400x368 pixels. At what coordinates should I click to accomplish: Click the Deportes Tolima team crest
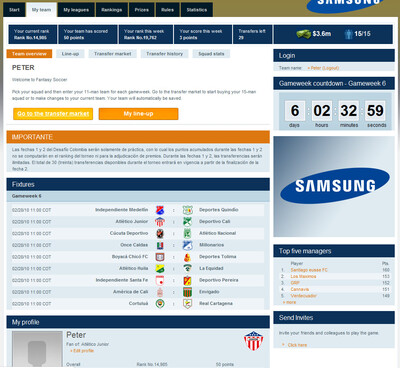coord(188,257)
